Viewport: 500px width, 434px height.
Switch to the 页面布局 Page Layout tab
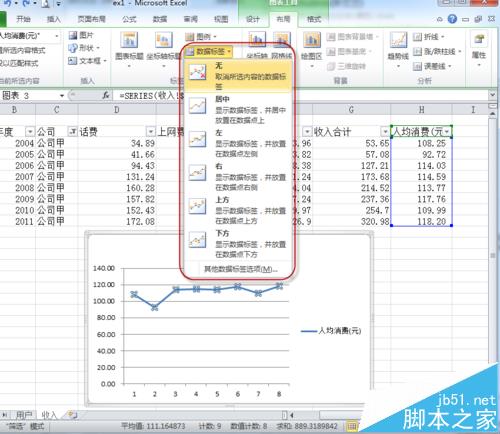click(x=92, y=19)
